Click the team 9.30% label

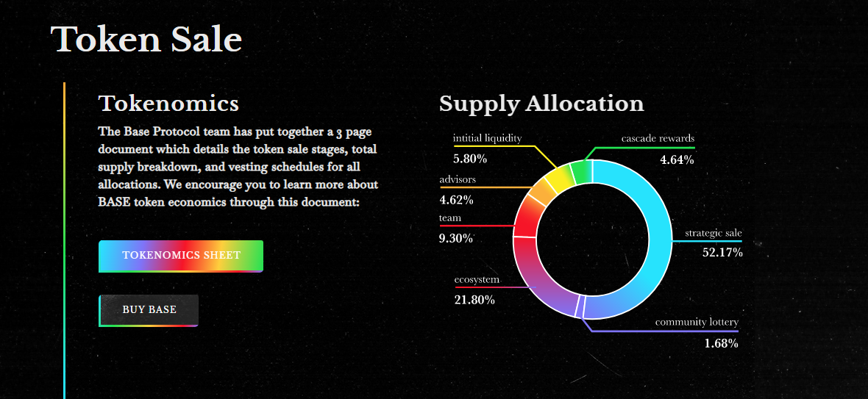(x=456, y=229)
